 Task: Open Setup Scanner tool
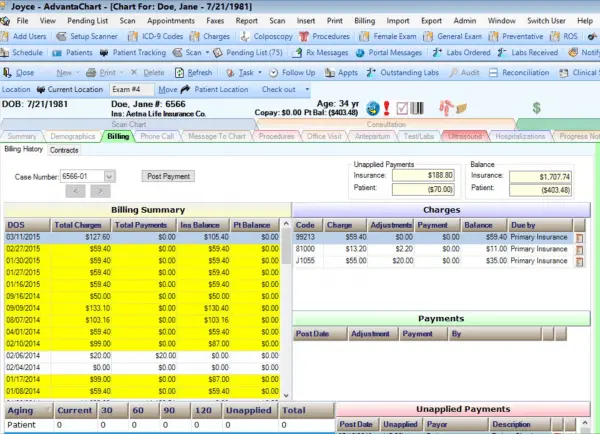click(x=87, y=37)
